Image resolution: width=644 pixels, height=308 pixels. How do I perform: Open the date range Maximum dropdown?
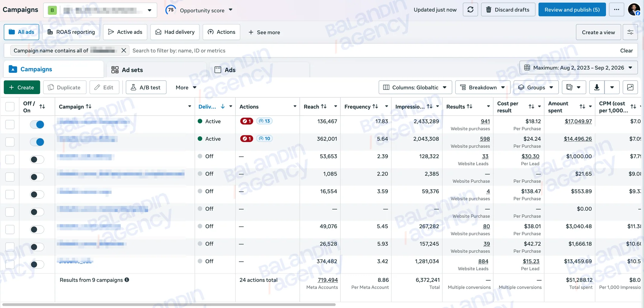[578, 68]
